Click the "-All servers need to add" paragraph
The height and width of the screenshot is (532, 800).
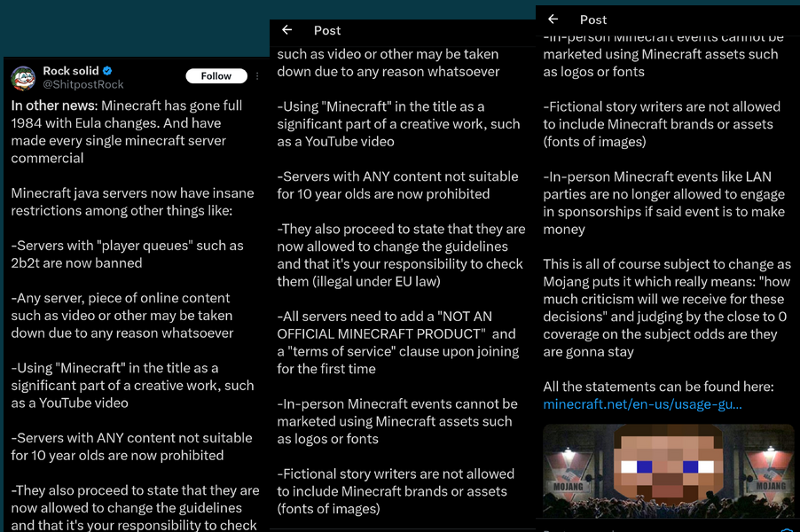(x=398, y=343)
